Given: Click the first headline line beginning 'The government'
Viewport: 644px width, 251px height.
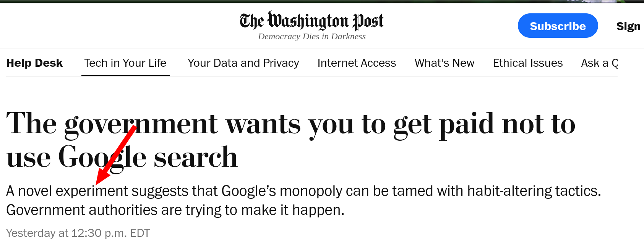Looking at the screenshot, I should [x=291, y=124].
